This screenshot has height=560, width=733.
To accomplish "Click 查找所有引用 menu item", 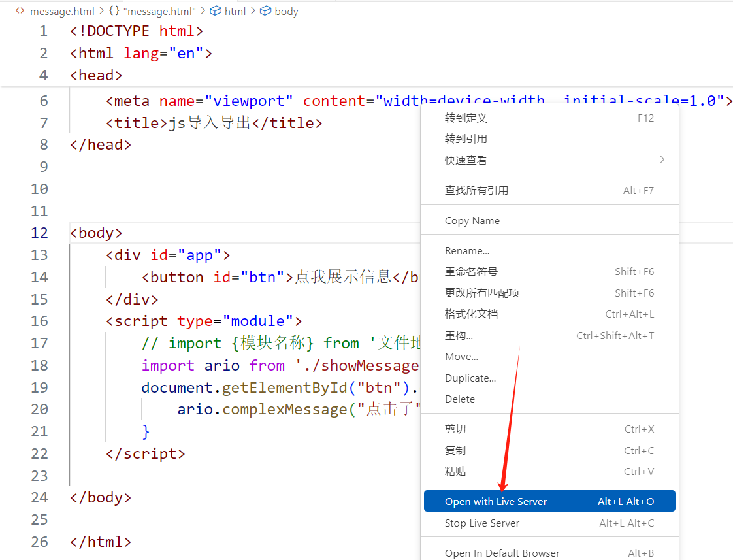I will [x=549, y=190].
